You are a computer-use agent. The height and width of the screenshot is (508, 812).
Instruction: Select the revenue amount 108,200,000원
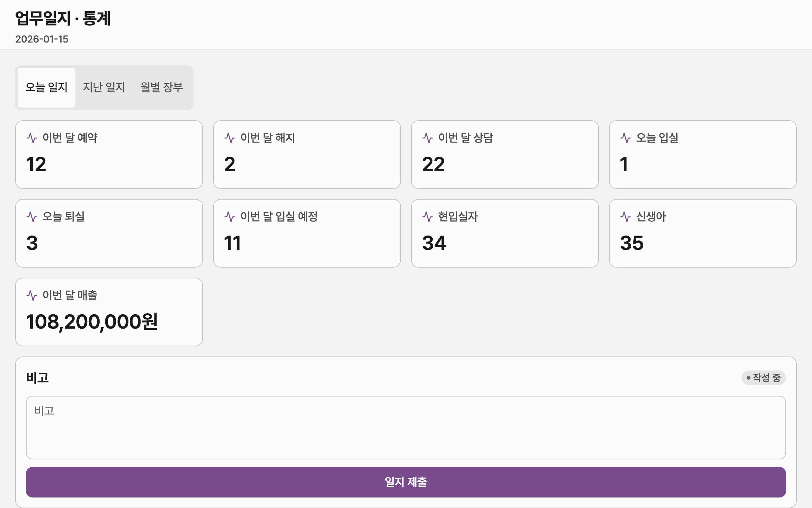92,322
